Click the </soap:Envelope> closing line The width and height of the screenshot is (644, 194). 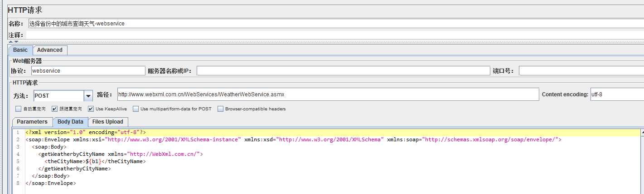click(x=50, y=183)
